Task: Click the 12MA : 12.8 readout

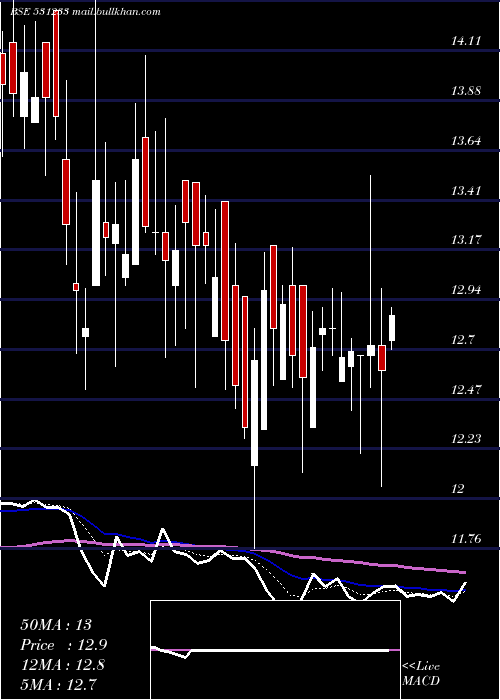Action: [62, 665]
